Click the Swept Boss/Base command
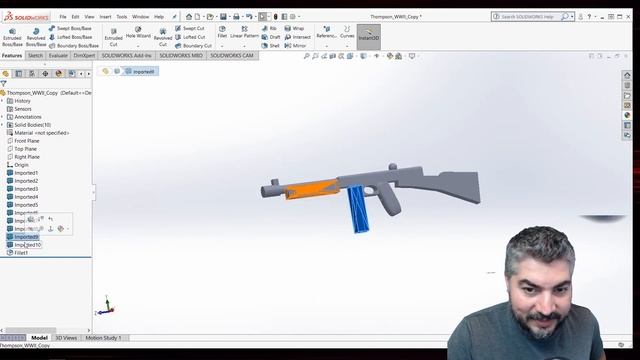Screen dimensions: 640x360 [70, 28]
